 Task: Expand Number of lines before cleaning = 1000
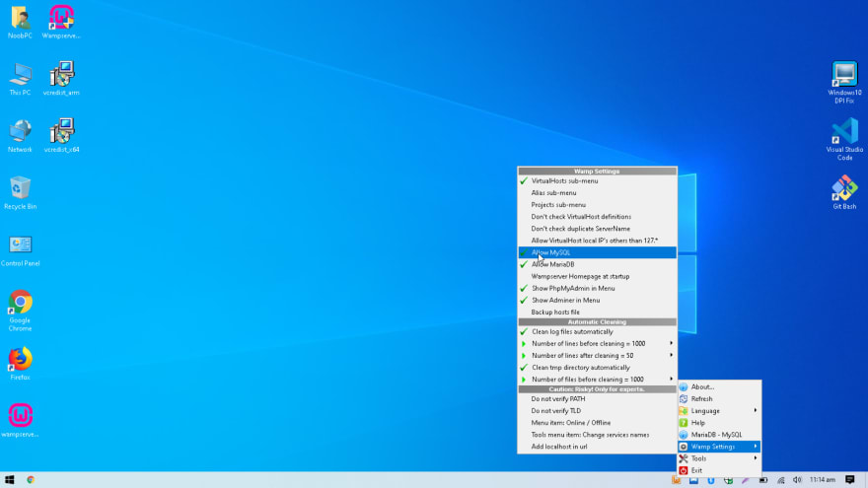pos(597,344)
